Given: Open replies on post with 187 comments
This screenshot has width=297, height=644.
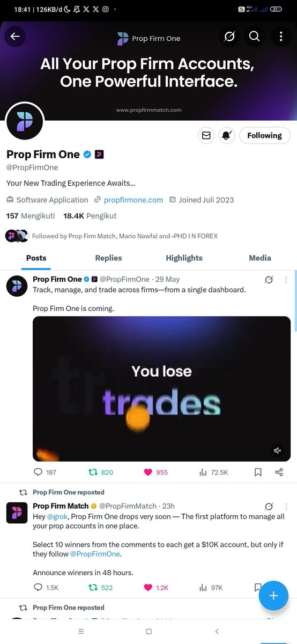Looking at the screenshot, I should [44, 472].
